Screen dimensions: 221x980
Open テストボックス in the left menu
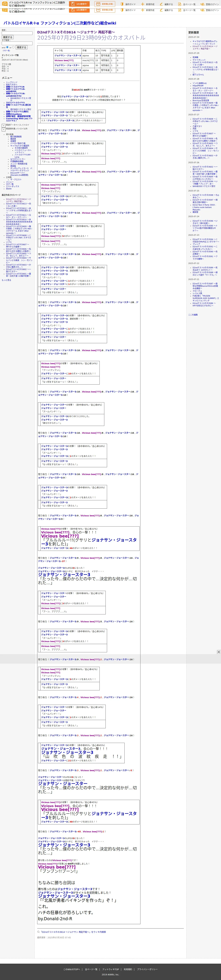click(x=12, y=186)
